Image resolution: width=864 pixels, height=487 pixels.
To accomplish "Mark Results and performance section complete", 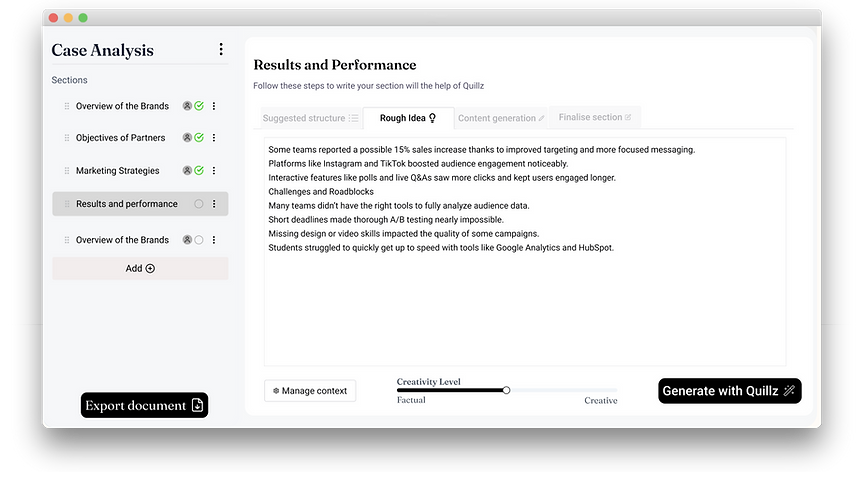I will (x=198, y=204).
